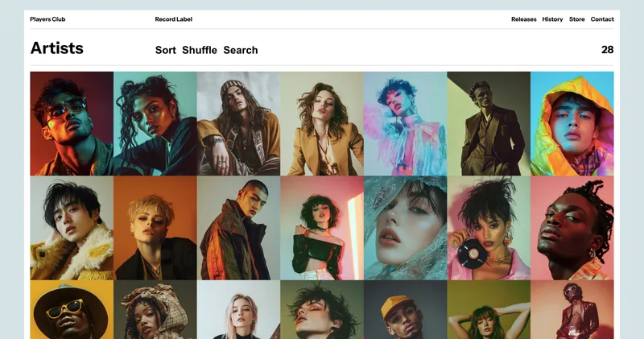Open the Record Label link
644x339 pixels.
[x=173, y=19]
